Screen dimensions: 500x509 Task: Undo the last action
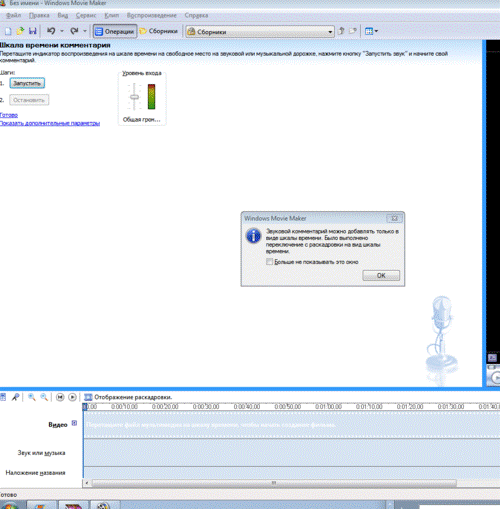pyautogui.click(x=51, y=31)
